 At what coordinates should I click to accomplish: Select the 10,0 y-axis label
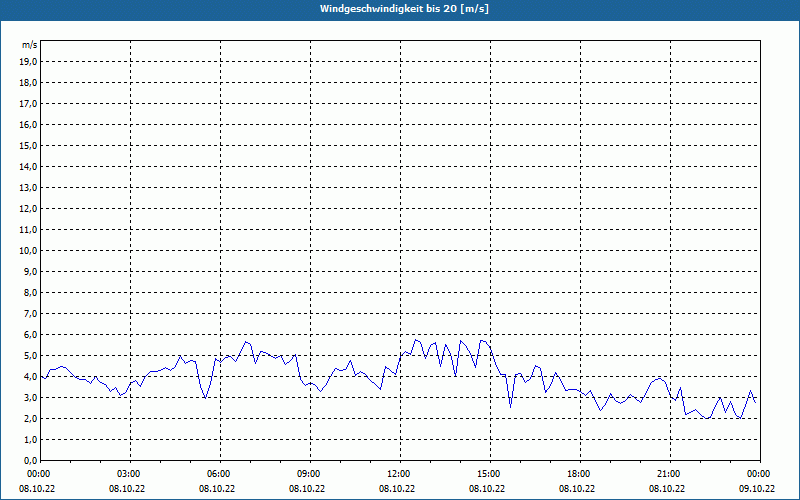(28, 251)
